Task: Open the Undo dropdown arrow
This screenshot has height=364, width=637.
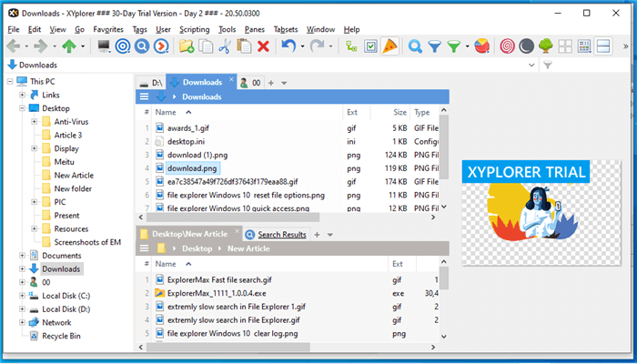Action: (x=302, y=46)
